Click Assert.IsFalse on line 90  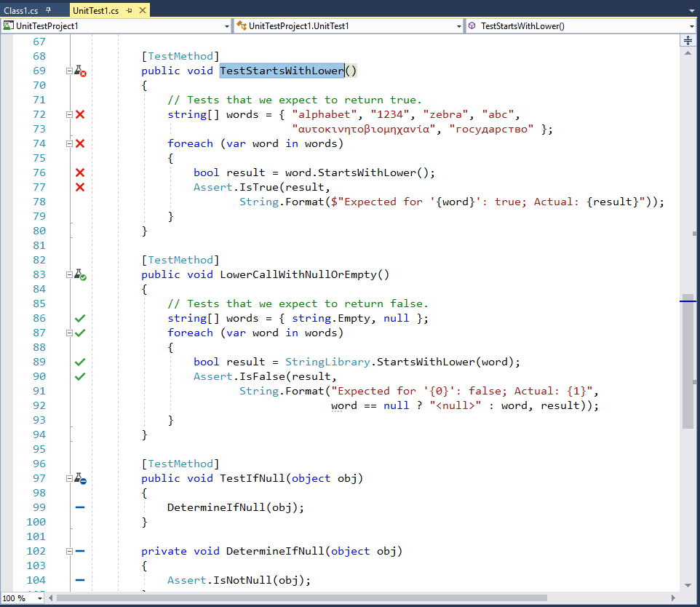click(x=239, y=376)
